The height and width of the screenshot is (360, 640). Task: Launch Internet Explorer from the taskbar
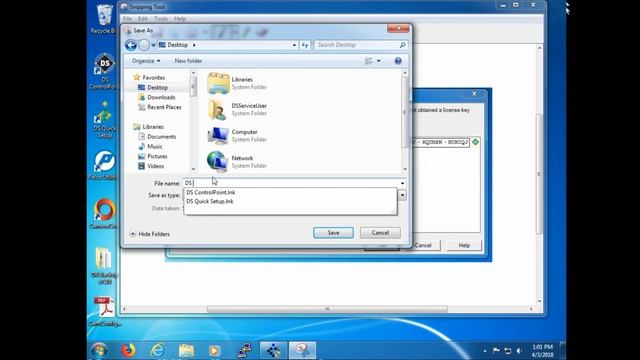157,350
